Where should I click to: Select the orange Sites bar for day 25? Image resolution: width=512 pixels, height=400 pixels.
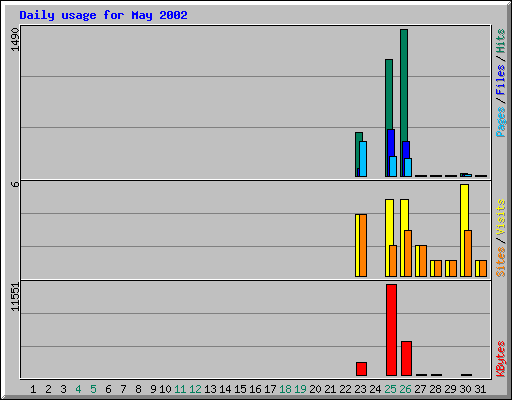[x=393, y=261]
